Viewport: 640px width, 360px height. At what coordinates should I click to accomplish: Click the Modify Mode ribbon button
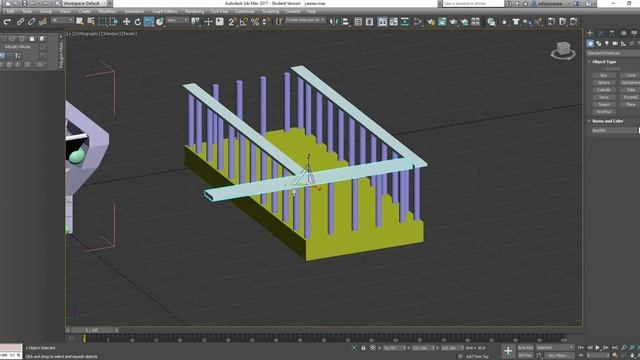pyautogui.click(x=18, y=47)
